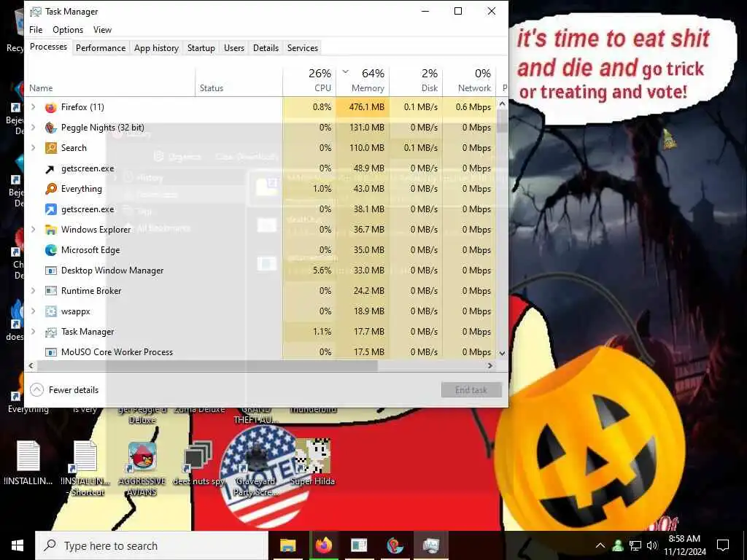This screenshot has height=560, width=747.
Task: Select the 0.6 Mbps network cell
Action: 469,107
